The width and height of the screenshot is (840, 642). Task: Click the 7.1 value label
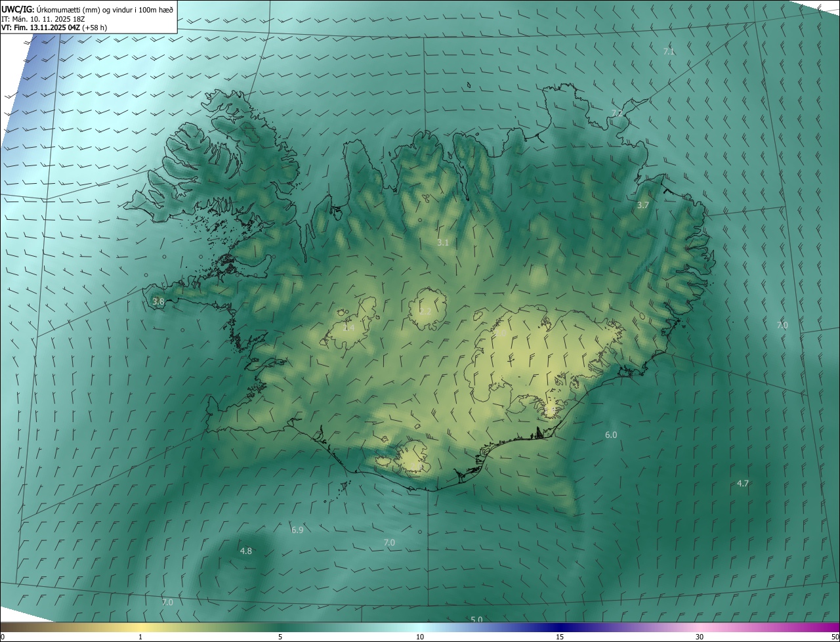pos(669,51)
